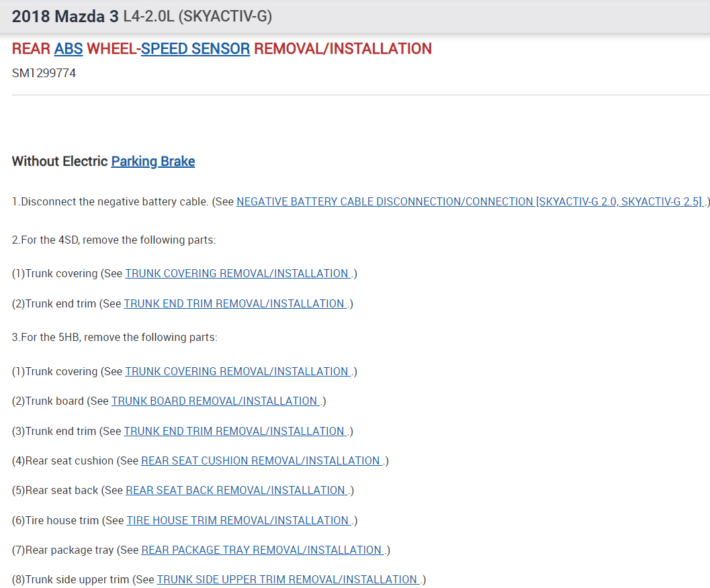Image resolution: width=710 pixels, height=588 pixels.
Task: Open the SPEED SENSOR link in the title
Action: [195, 48]
